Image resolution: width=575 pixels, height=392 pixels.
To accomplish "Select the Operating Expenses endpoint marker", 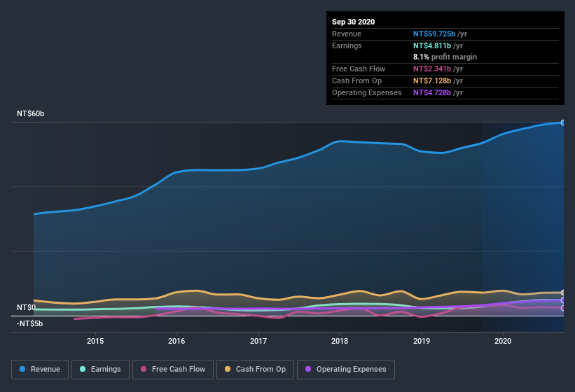I will (563, 300).
